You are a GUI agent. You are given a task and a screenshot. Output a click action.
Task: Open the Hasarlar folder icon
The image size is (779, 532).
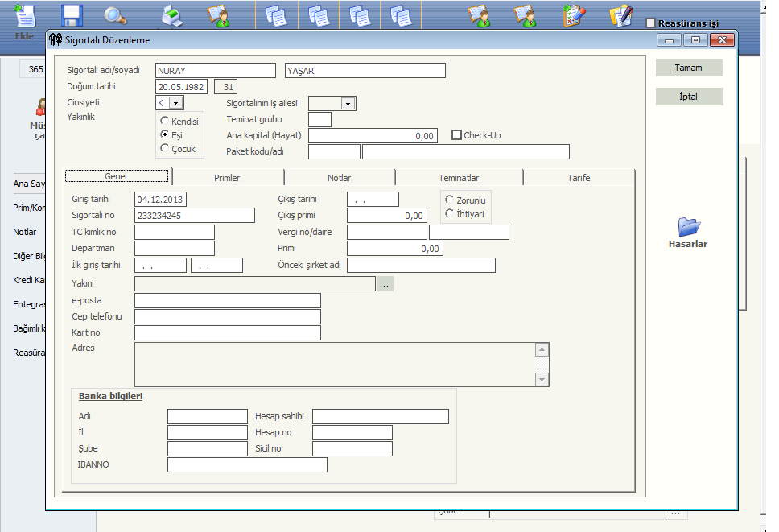[689, 227]
